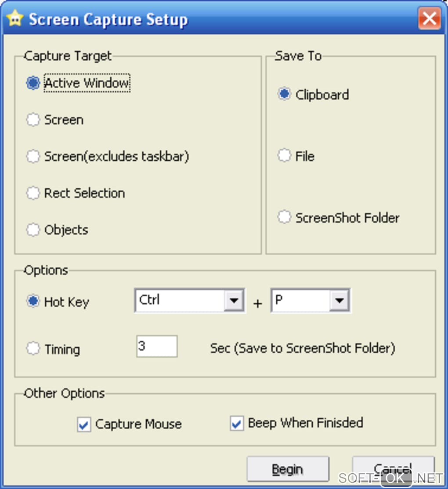Choose File as save destination

click(285, 156)
